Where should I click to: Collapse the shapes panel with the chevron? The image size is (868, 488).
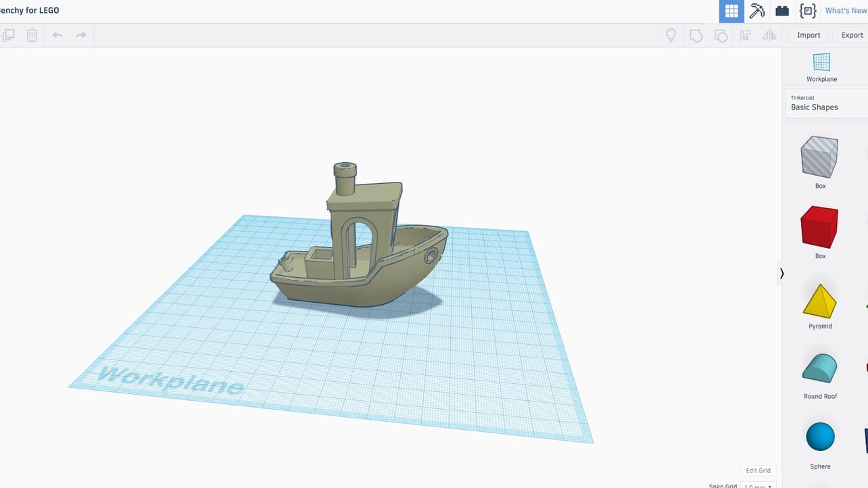coord(781,274)
